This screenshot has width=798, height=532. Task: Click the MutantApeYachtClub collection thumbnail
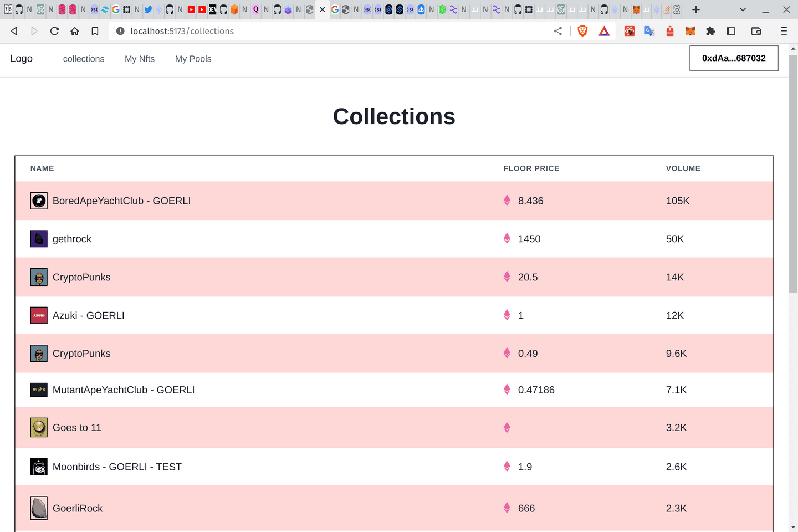[39, 390]
